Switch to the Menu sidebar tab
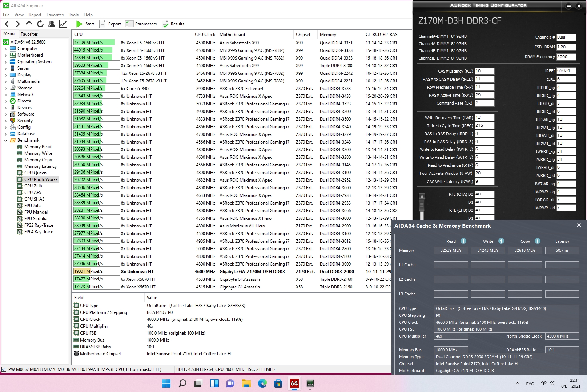Screen dimensions: 587x392 click(x=9, y=33)
